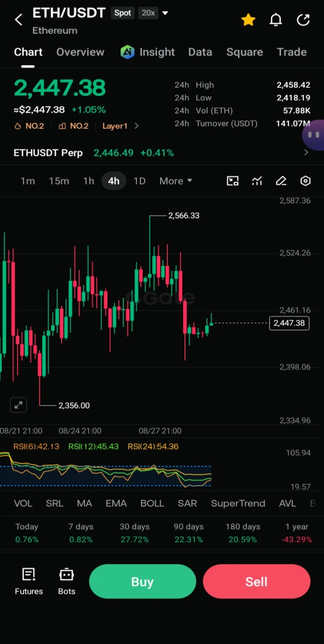Tap the Today 0.76% performance
This screenshot has width=324, height=644.
tap(27, 533)
